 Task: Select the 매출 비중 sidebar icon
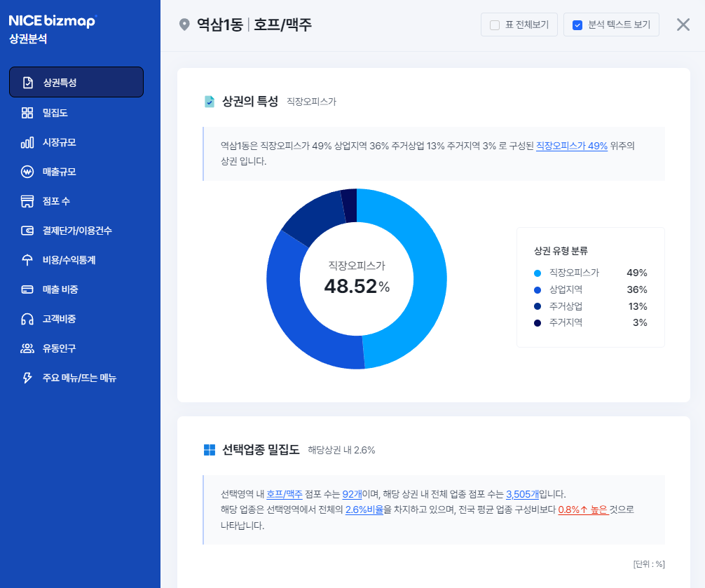tap(28, 289)
